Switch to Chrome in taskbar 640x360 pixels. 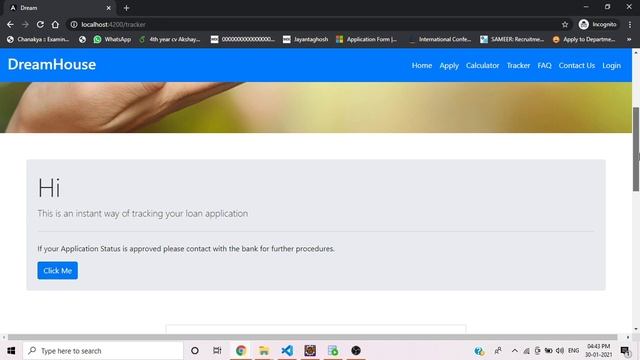tap(241, 351)
